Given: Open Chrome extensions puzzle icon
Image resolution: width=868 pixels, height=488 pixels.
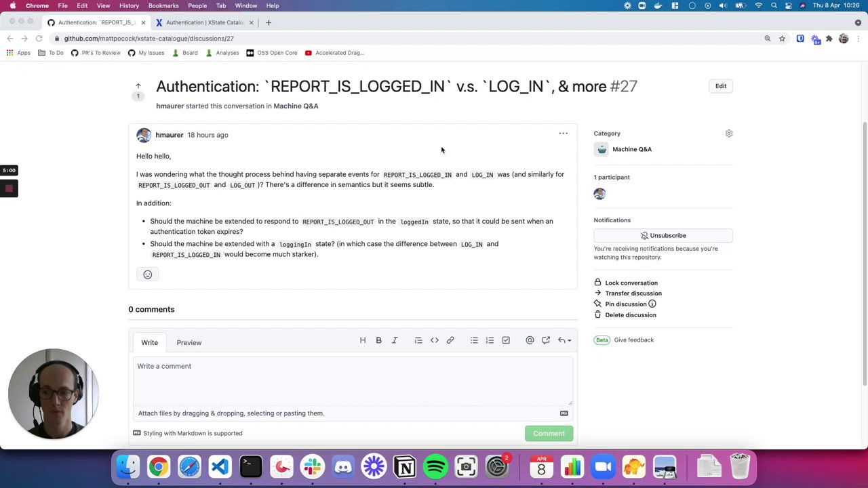Looking at the screenshot, I should click(x=829, y=39).
